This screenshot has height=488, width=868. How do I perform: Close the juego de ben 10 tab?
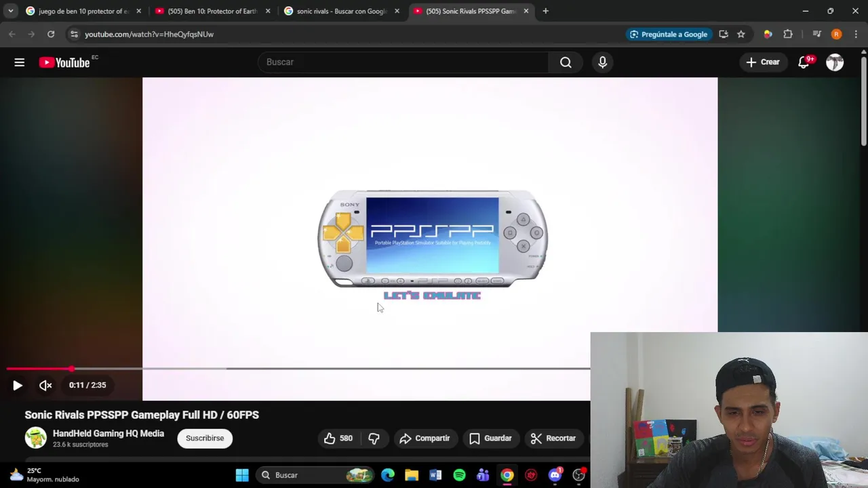pyautogui.click(x=139, y=11)
